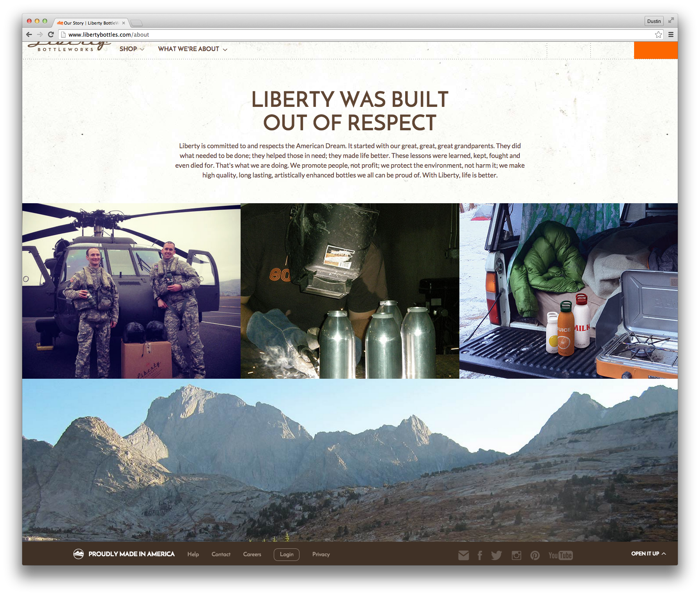Click the Made in America mountain badge
700x596 pixels.
[78, 554]
